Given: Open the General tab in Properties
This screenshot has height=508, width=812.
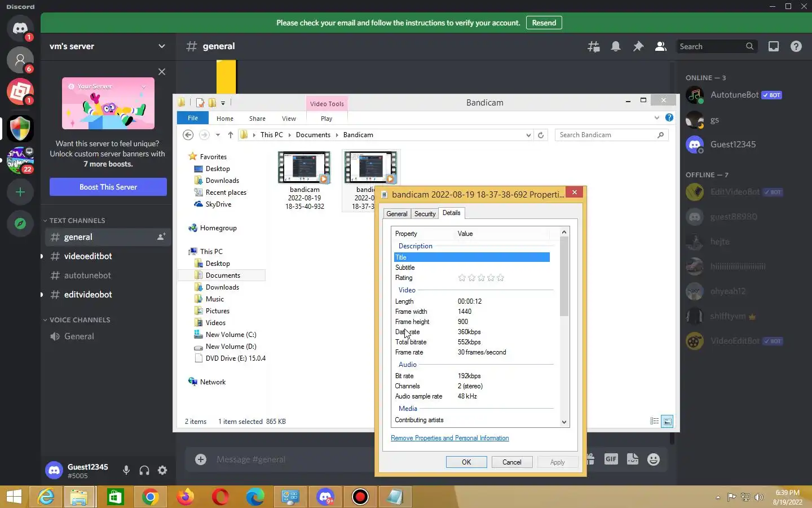Looking at the screenshot, I should 397,214.
